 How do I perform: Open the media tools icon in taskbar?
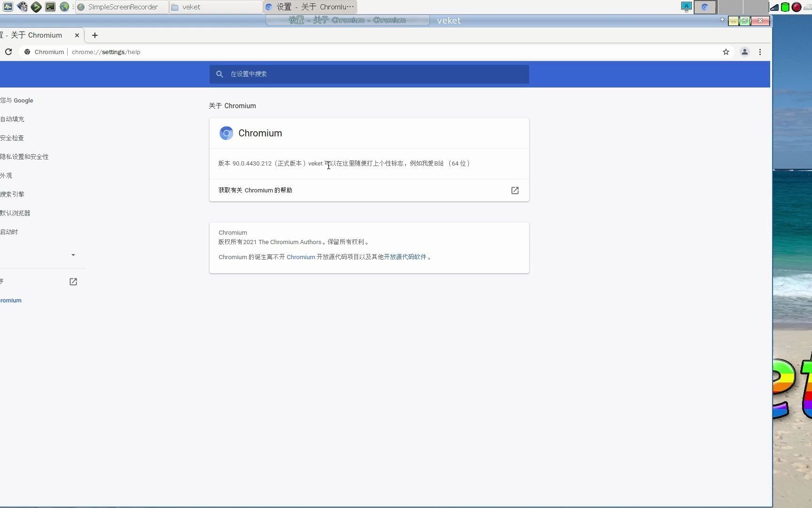22,7
